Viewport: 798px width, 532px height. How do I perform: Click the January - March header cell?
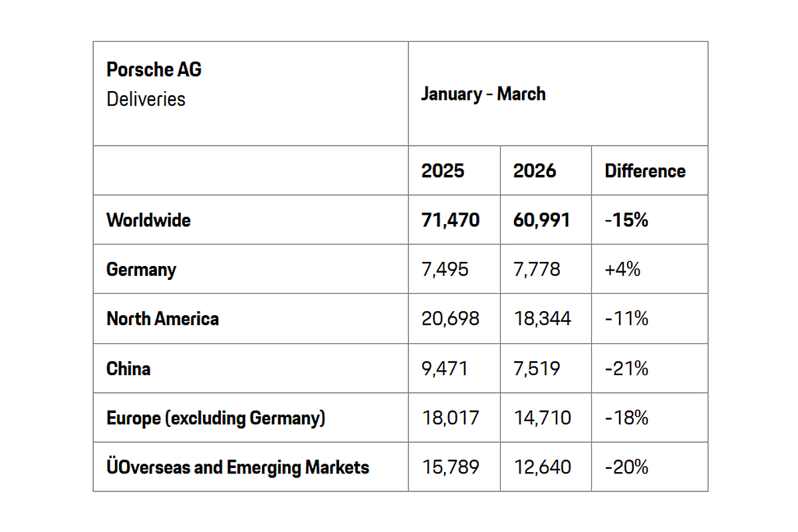(x=483, y=94)
